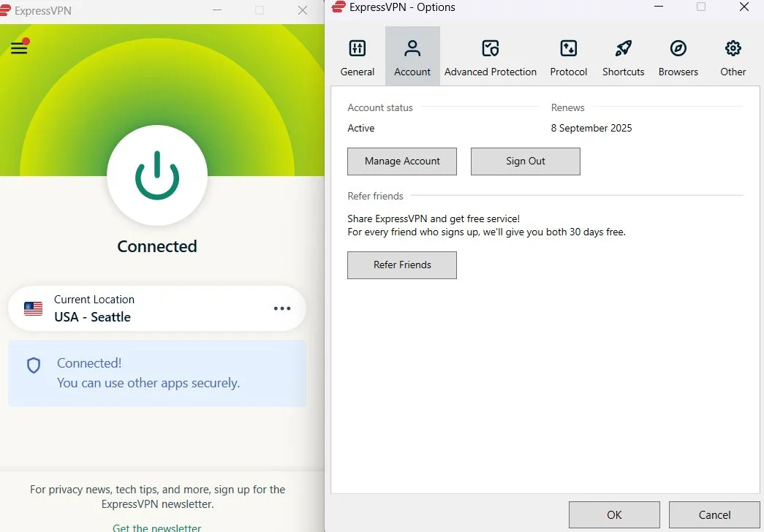Select the Account person icon
This screenshot has height=532, width=764.
[412, 48]
